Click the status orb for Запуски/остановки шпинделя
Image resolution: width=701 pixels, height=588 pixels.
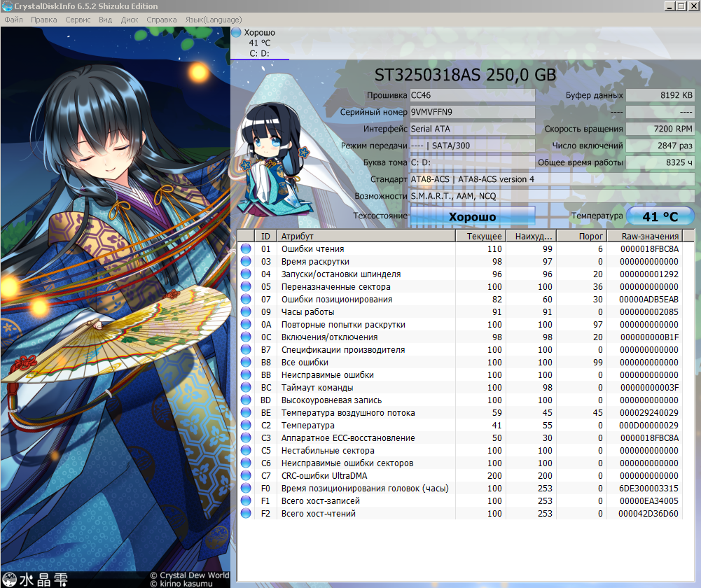(245, 274)
